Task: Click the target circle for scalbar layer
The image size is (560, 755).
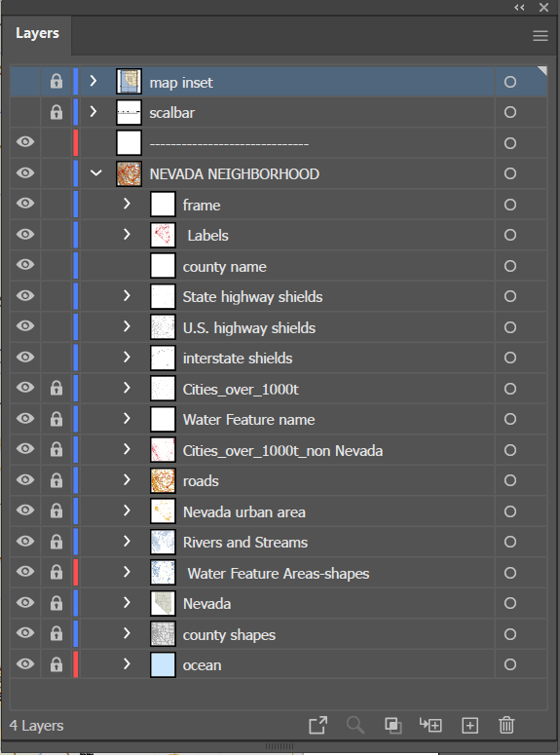Action: point(510,112)
